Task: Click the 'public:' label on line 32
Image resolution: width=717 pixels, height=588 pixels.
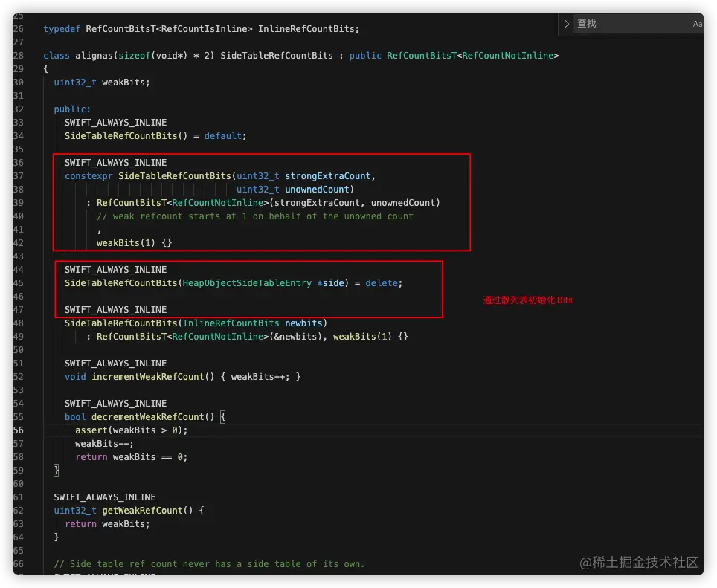Action: pyautogui.click(x=72, y=109)
